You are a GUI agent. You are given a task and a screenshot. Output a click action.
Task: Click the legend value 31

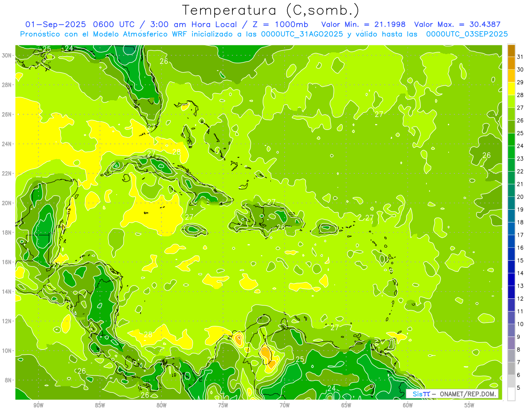point(520,57)
